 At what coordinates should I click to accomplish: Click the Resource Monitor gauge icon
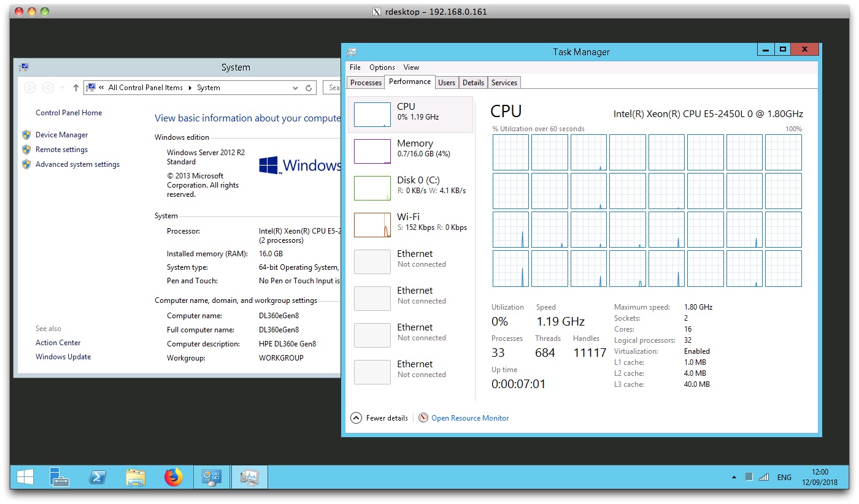pyautogui.click(x=423, y=418)
